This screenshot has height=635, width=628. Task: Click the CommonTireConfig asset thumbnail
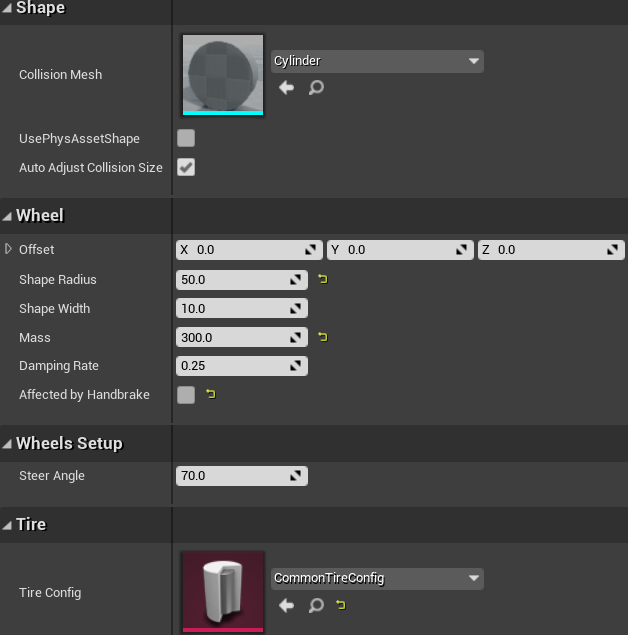point(223,592)
